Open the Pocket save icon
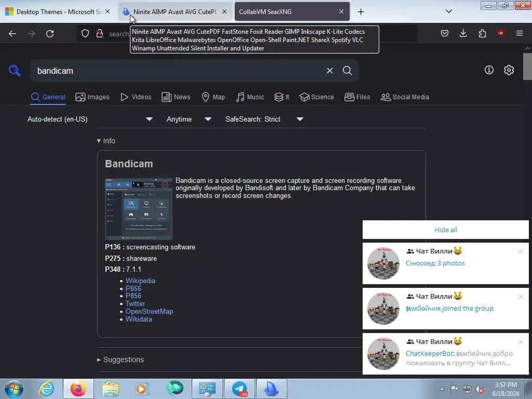532x399 pixels. [x=445, y=33]
